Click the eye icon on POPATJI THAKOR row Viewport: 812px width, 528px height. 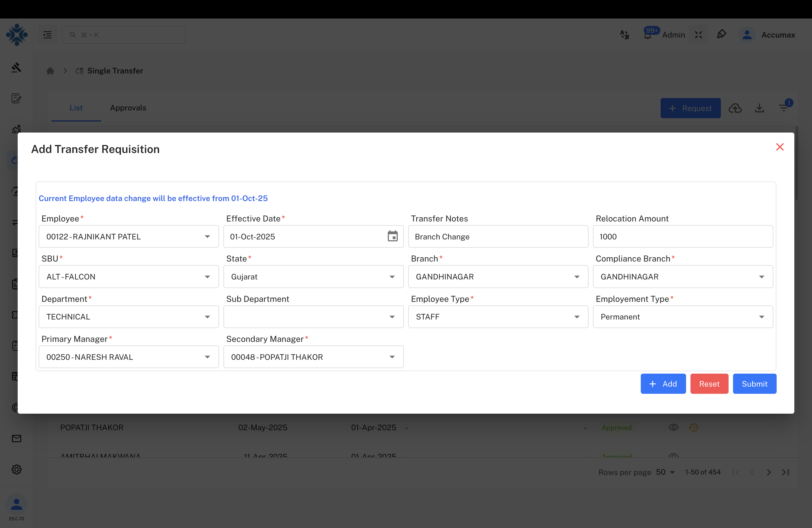(x=673, y=427)
